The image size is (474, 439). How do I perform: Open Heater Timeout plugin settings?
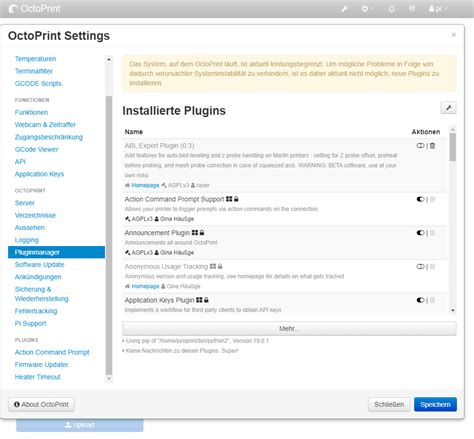coord(38,377)
